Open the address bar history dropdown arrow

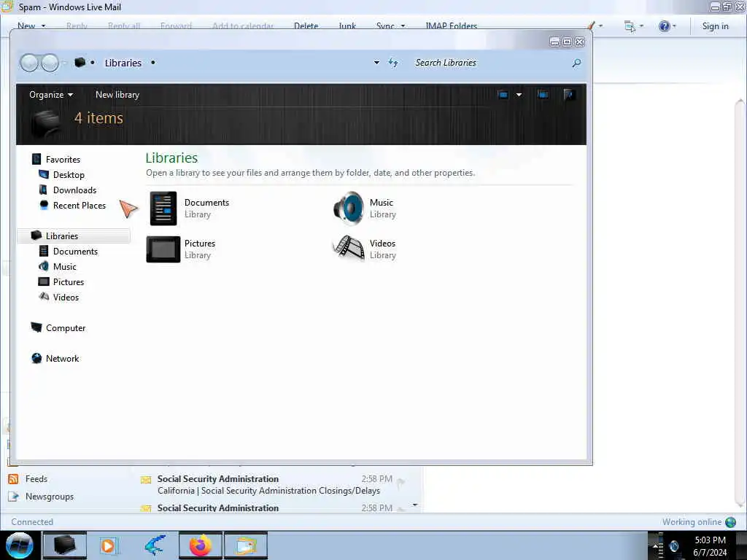click(376, 63)
